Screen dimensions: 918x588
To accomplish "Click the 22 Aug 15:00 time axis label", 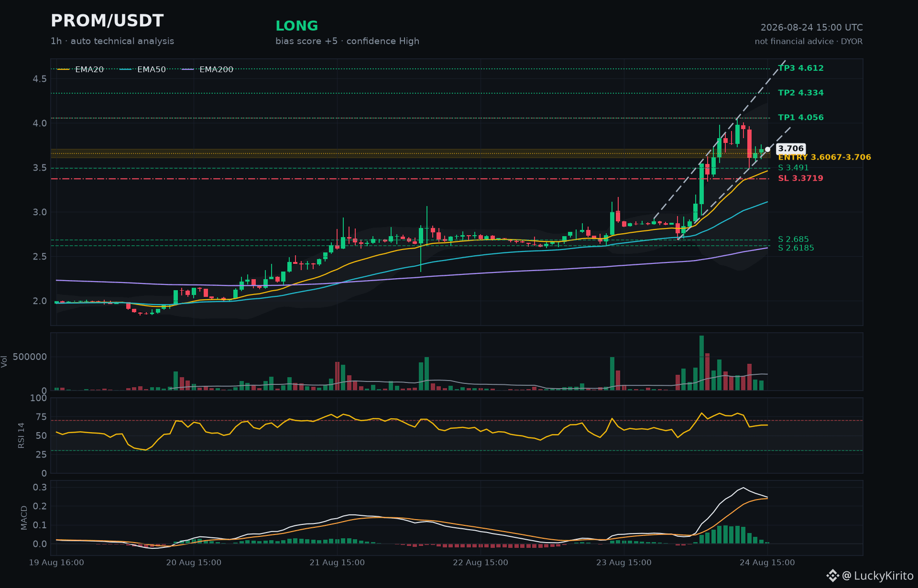I will pyautogui.click(x=481, y=563).
